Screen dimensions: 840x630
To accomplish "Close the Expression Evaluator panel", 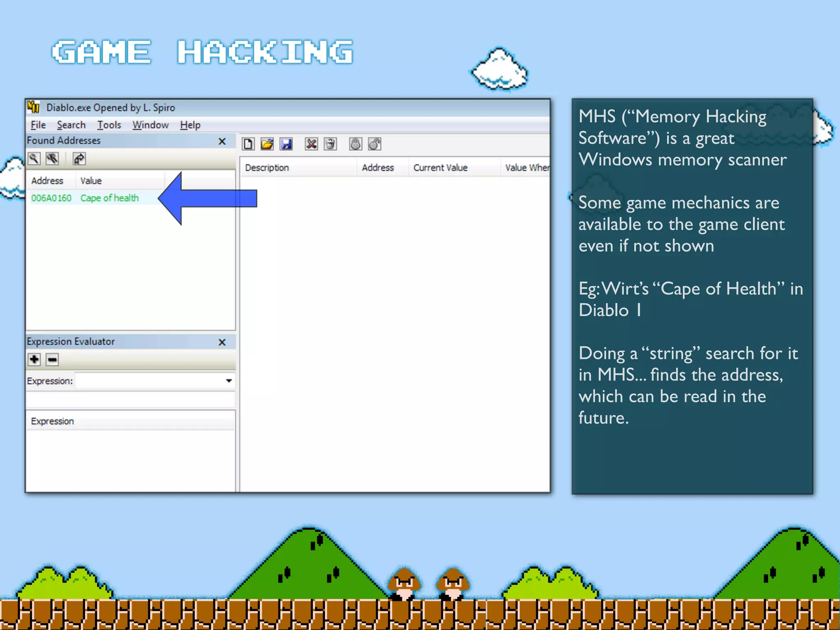I will [x=222, y=342].
